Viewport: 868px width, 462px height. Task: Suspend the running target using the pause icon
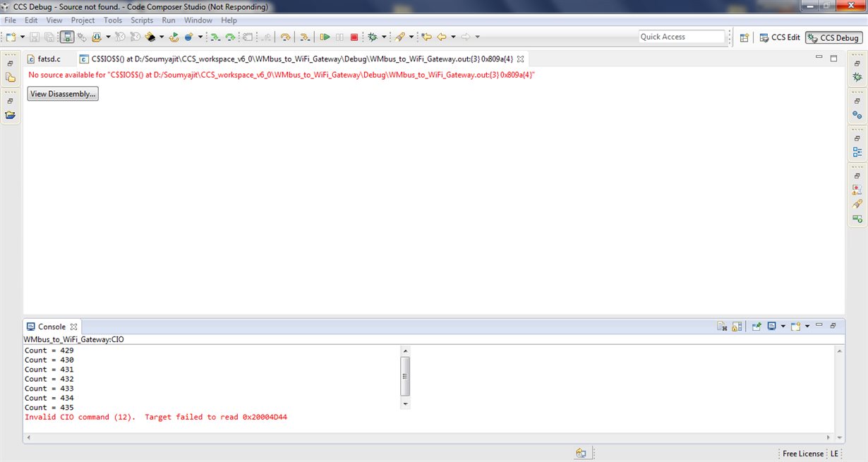pyautogui.click(x=340, y=37)
